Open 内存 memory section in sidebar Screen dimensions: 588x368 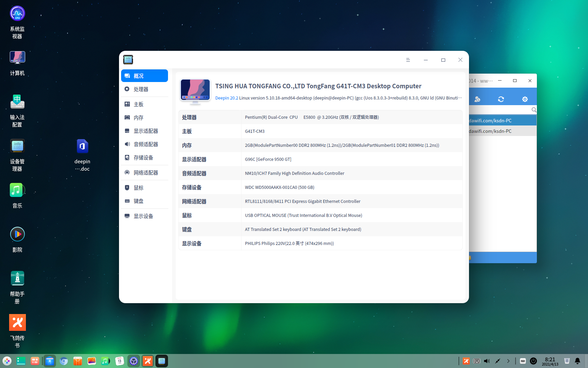[145, 117]
